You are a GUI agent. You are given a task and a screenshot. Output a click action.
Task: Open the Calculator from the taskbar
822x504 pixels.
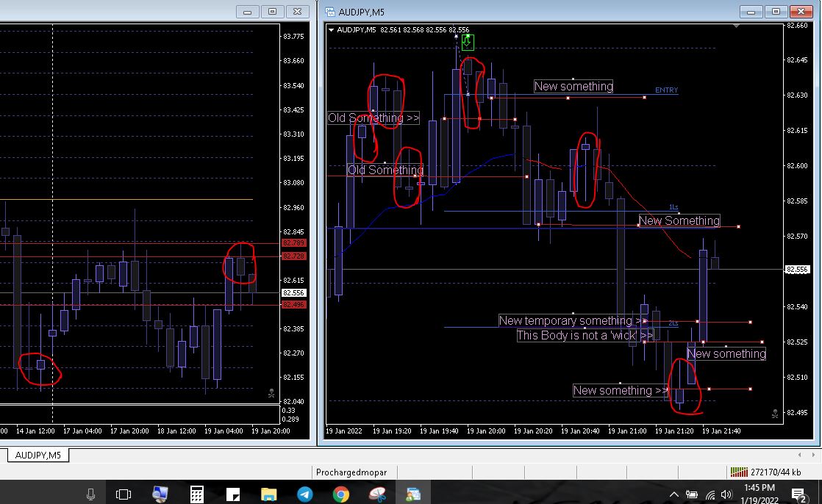coord(196,494)
